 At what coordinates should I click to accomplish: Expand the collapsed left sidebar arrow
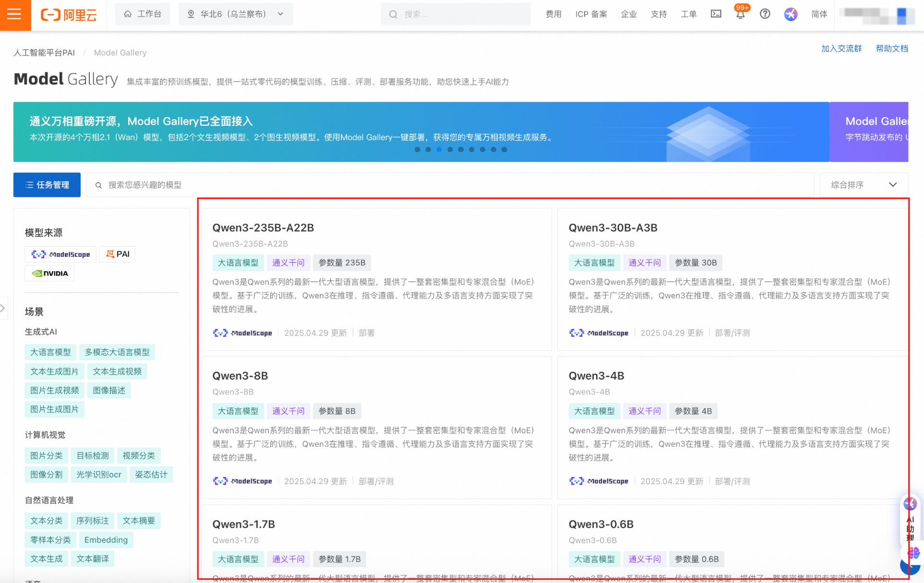pos(3,308)
